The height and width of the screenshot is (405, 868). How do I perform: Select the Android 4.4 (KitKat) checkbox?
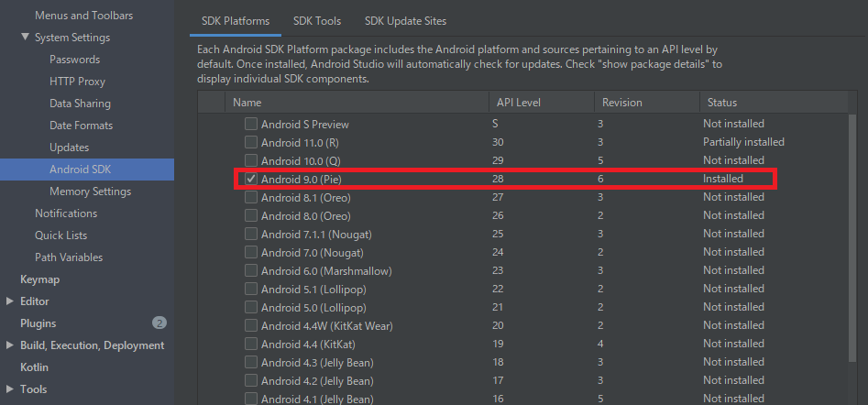coord(251,344)
